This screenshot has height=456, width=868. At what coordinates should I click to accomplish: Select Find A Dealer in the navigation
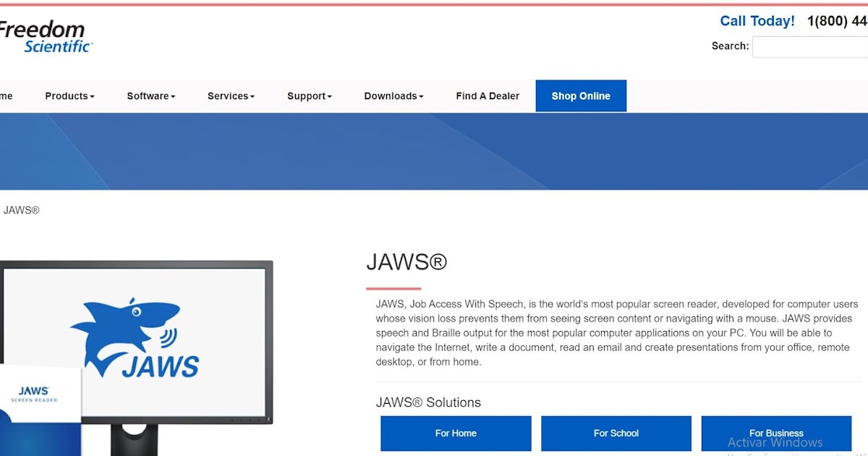coord(487,96)
